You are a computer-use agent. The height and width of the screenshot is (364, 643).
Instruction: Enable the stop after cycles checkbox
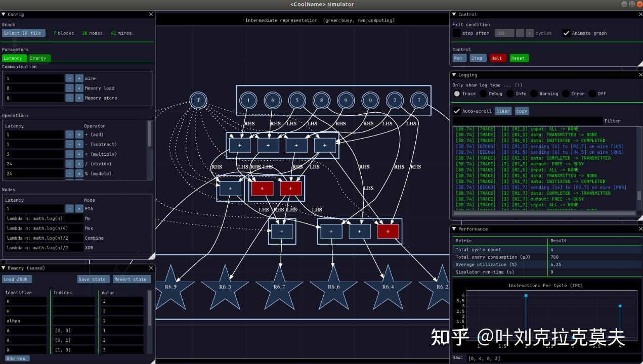click(x=456, y=33)
